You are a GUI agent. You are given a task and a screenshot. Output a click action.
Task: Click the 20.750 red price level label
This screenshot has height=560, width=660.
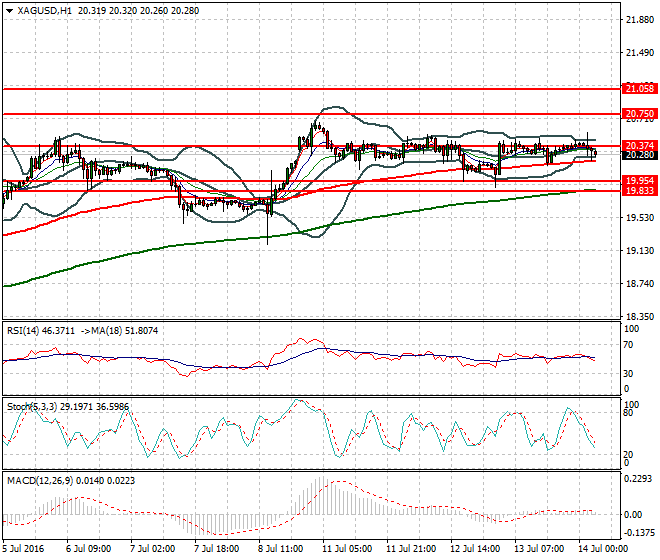point(640,114)
